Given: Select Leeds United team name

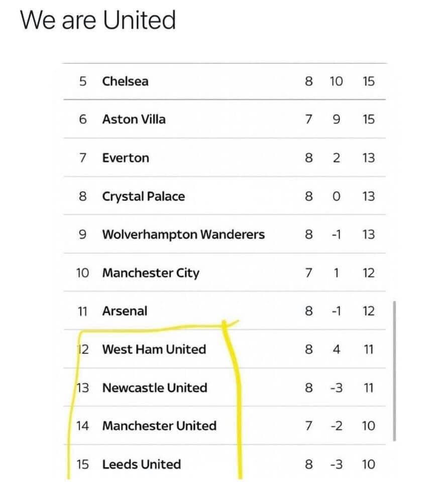Looking at the screenshot, I should click(x=141, y=464).
